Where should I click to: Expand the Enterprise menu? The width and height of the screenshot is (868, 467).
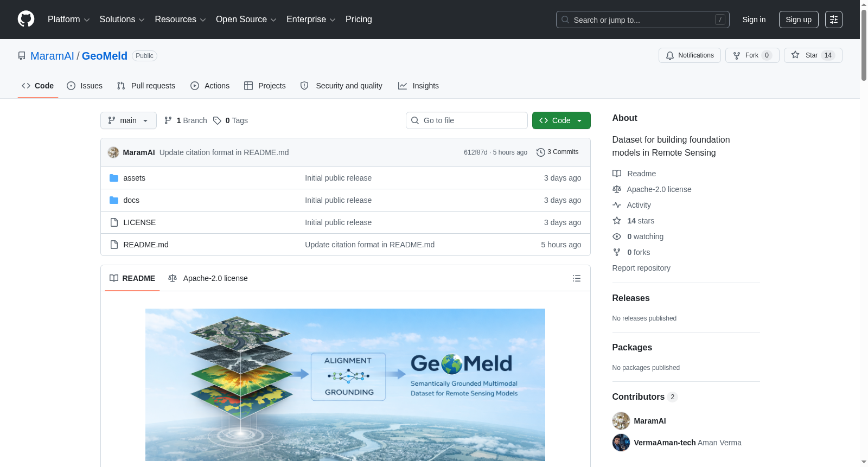click(311, 20)
